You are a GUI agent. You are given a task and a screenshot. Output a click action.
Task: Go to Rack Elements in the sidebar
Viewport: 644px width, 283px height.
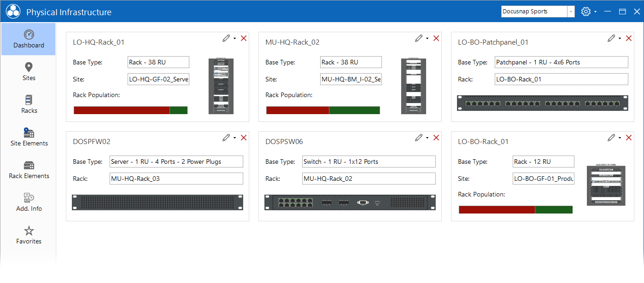(29, 170)
